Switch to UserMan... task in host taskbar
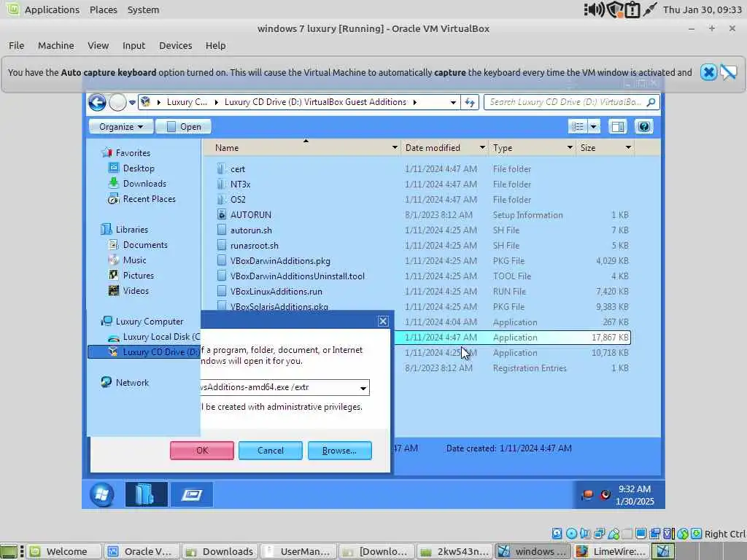 298,551
